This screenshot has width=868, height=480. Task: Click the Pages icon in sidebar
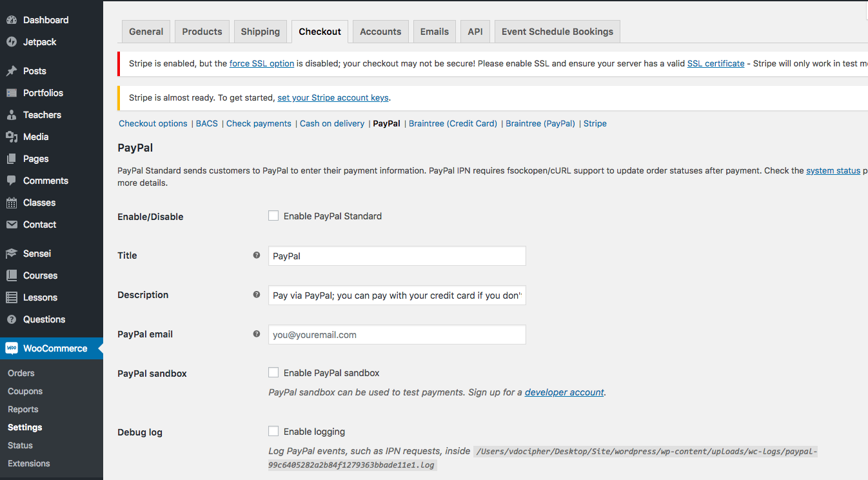[12, 159]
